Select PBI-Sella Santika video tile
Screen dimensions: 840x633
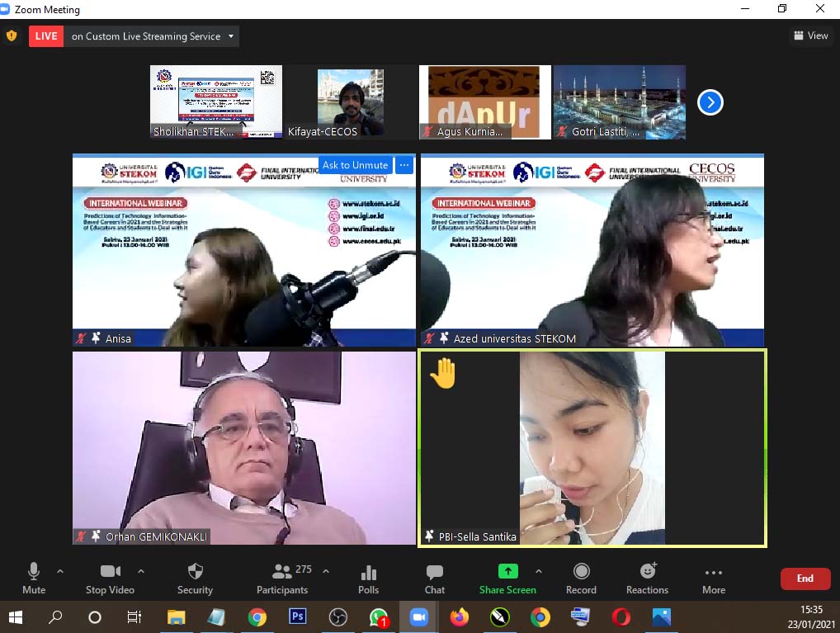click(592, 448)
